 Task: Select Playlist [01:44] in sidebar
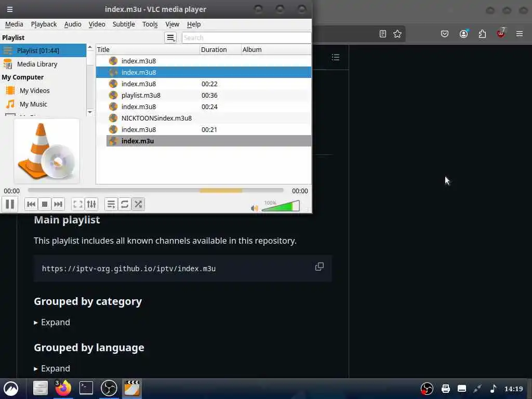43,50
